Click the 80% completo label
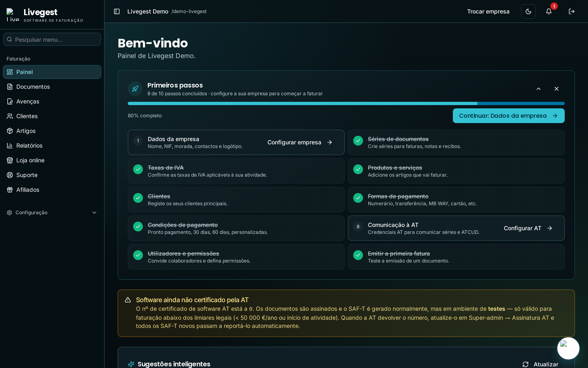The image size is (588, 368). point(145,116)
